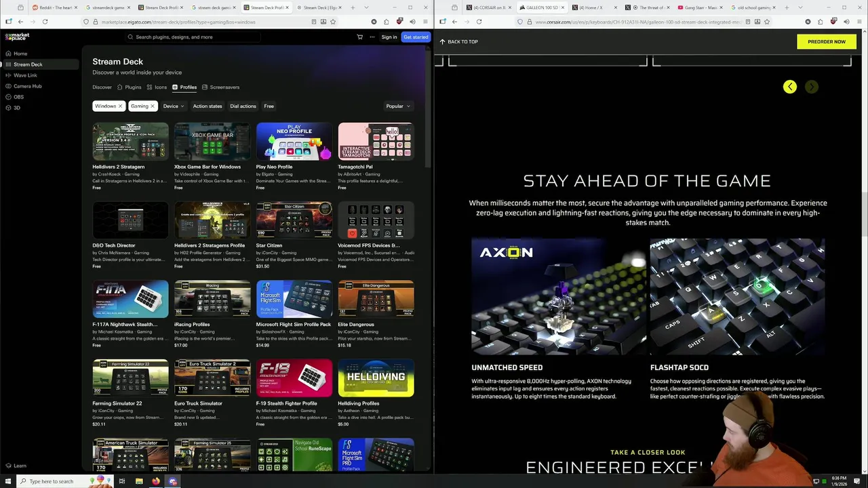Toggle the Free filter chip
This screenshot has width=868, height=488.
click(x=269, y=106)
